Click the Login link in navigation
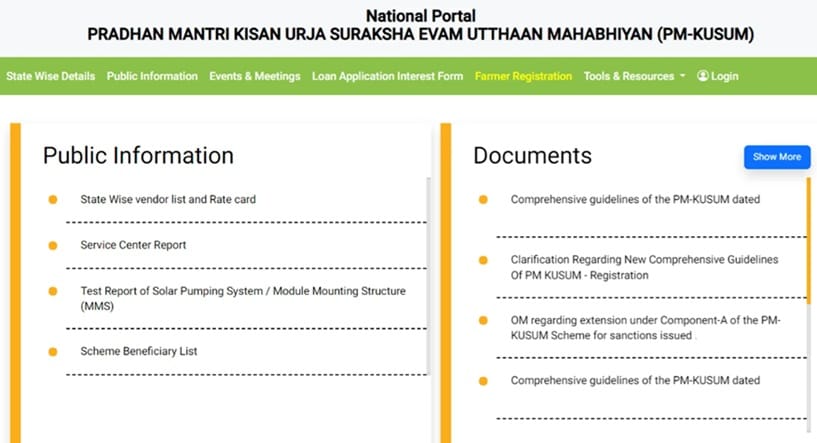 pyautogui.click(x=717, y=76)
